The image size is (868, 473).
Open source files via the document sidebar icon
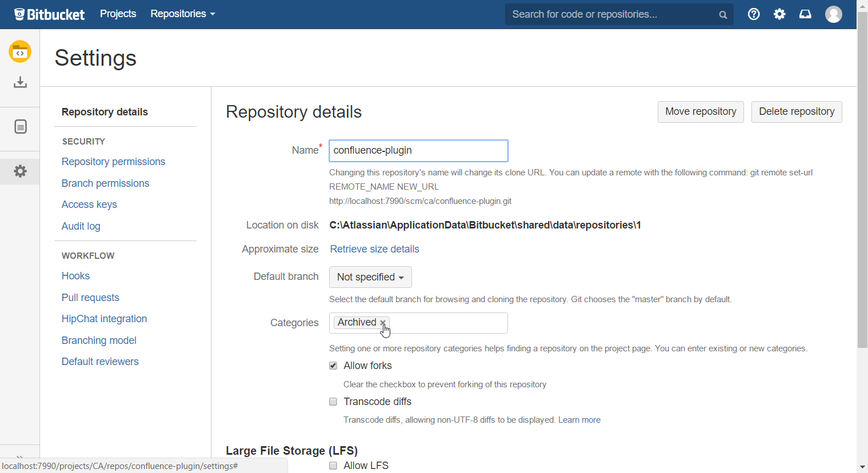[x=20, y=126]
